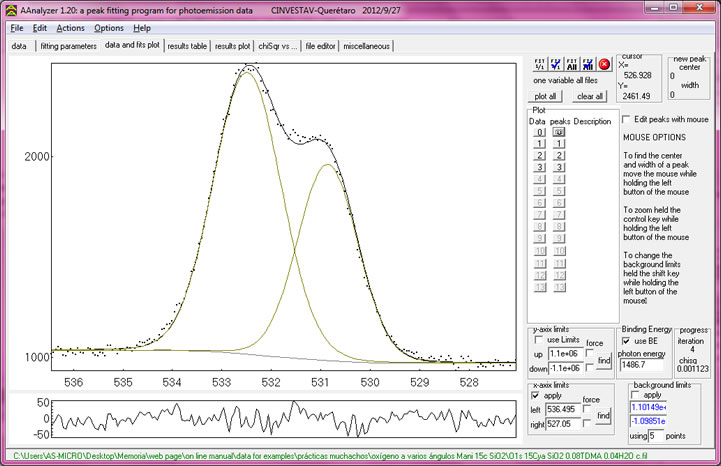This screenshot has width=721, height=466.
Task: Open the fitting parameters tab
Action: (69, 46)
